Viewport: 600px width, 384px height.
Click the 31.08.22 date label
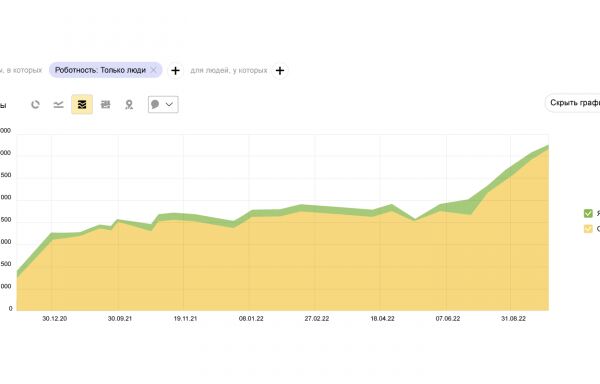pos(514,319)
